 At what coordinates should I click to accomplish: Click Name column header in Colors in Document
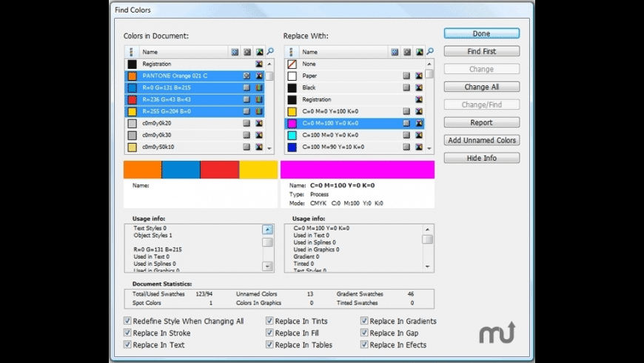click(x=184, y=52)
